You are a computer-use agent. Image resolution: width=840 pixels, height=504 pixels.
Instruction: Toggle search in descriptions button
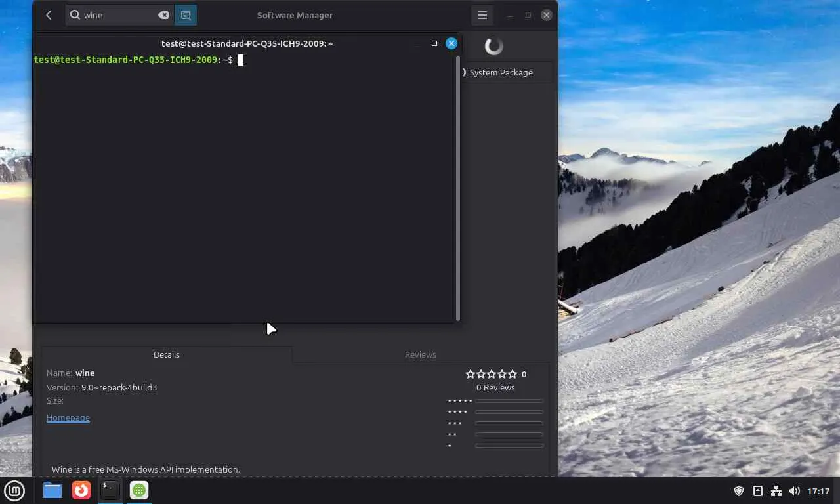click(186, 15)
